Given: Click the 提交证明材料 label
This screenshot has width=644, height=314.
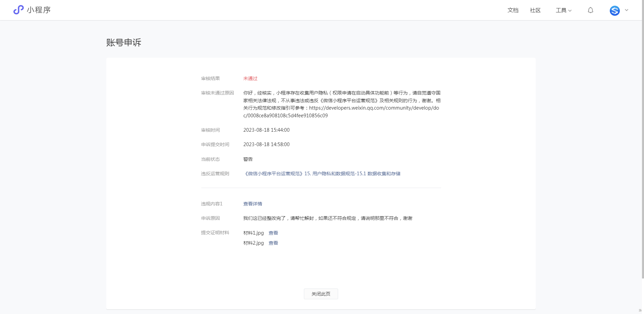Looking at the screenshot, I should (215, 233).
